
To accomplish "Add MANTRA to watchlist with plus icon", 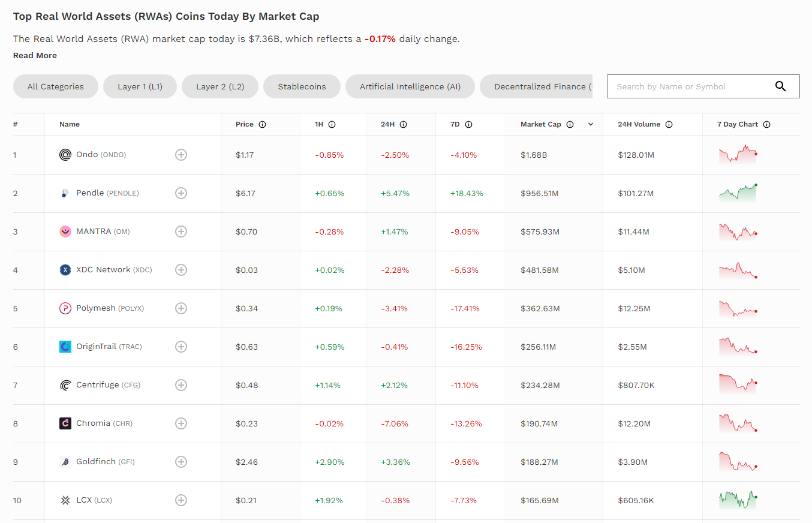I will pos(181,232).
